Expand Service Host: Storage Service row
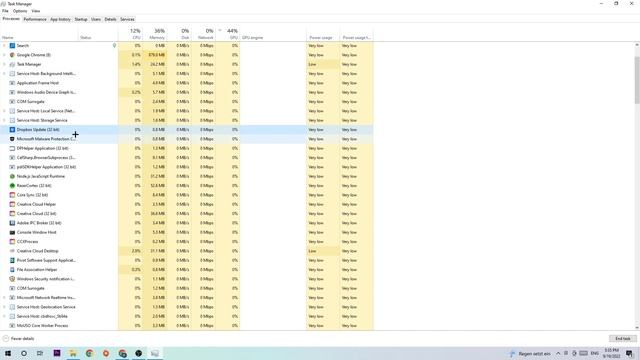The image size is (640, 360). (x=4, y=120)
